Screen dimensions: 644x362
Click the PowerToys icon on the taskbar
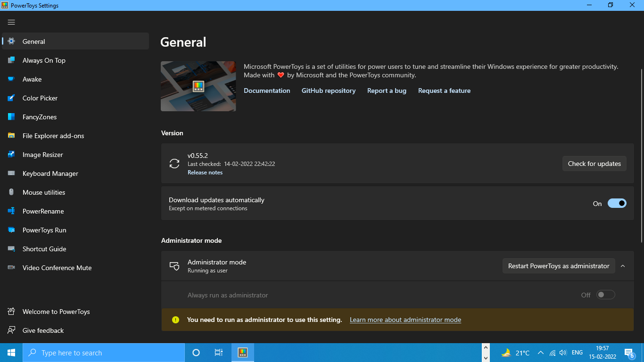242,352
